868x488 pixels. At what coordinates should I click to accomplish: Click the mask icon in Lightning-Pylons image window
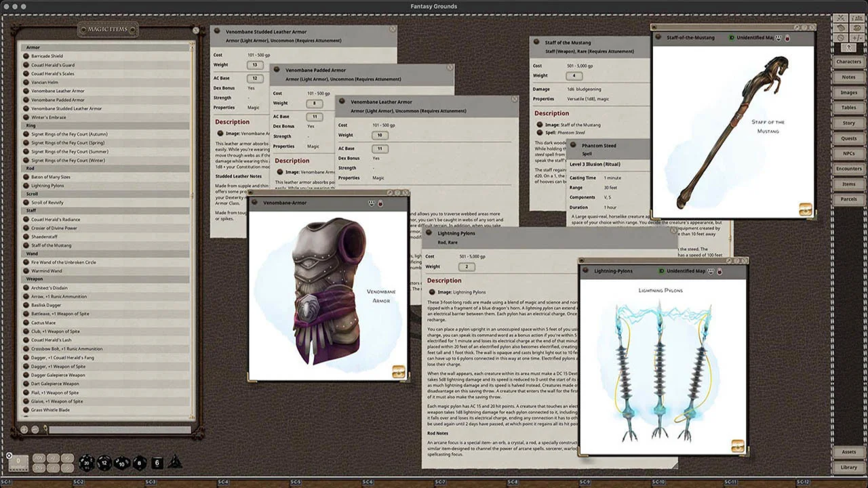(x=711, y=271)
